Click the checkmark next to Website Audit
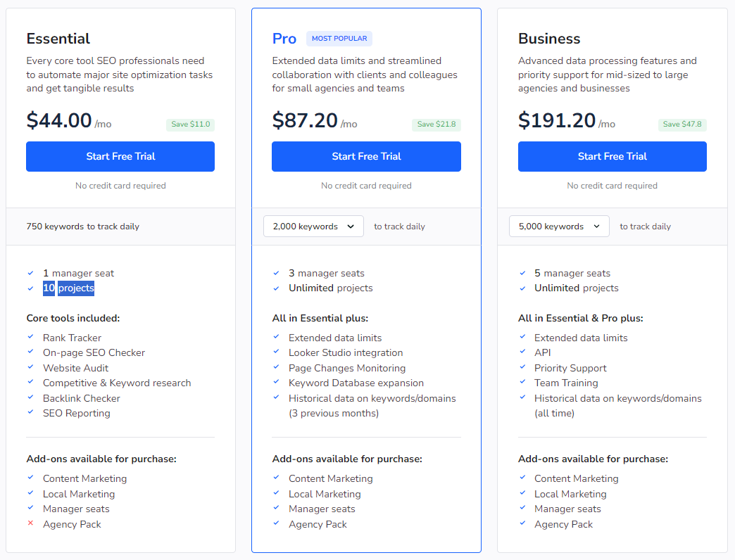The image size is (735, 560). (x=30, y=367)
